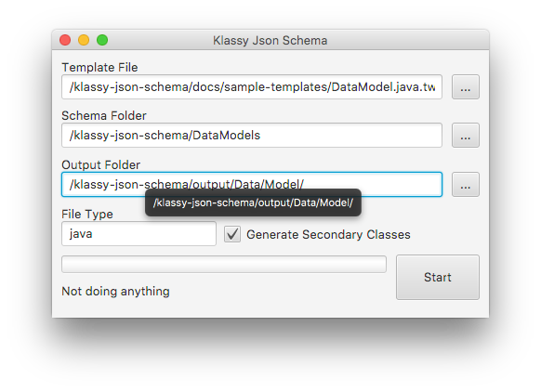
Task: Open the Template File browse dialog
Action: coord(466,87)
